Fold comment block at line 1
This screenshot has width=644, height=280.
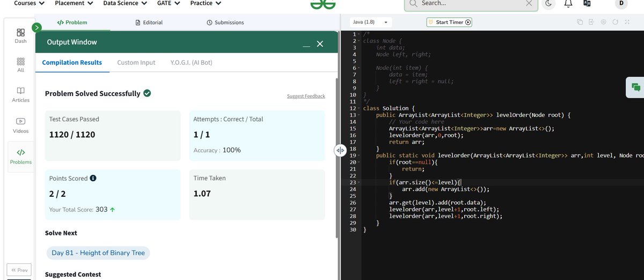(x=358, y=34)
